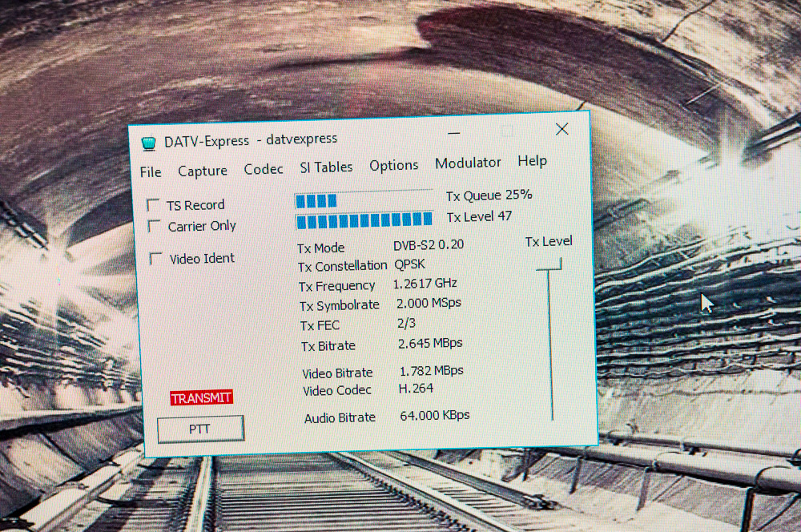Minimize the DATV-Express window

pyautogui.click(x=453, y=134)
